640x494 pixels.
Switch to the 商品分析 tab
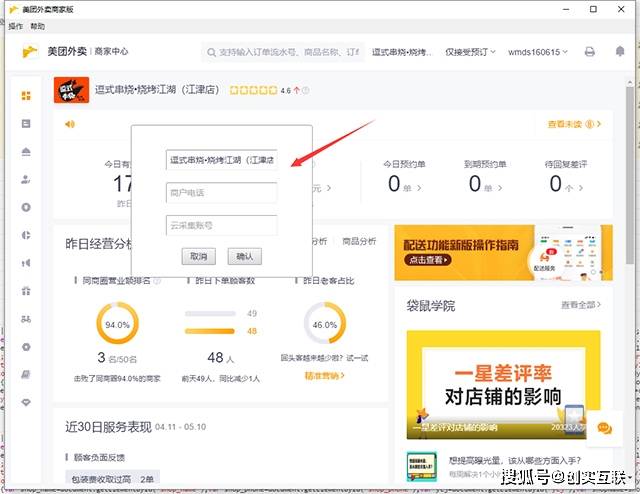click(x=358, y=241)
